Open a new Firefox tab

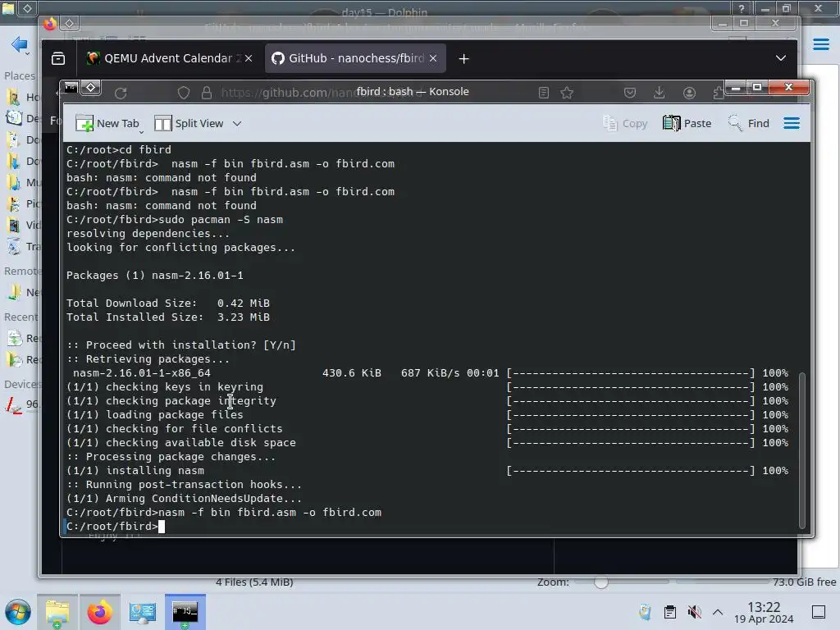point(464,58)
